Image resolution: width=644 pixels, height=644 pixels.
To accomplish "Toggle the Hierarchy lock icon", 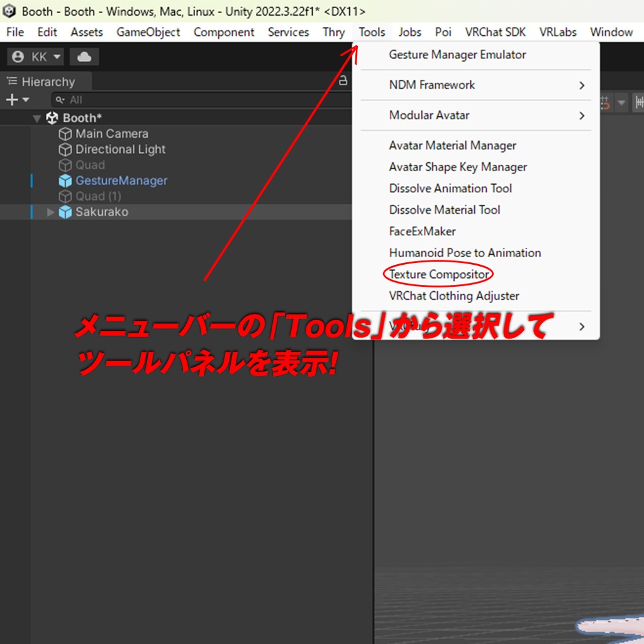I will 343,81.
